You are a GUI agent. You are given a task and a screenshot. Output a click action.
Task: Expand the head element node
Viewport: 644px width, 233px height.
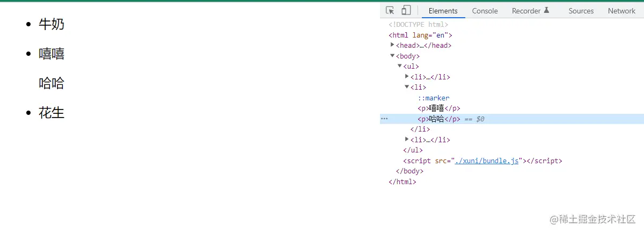pyautogui.click(x=393, y=45)
